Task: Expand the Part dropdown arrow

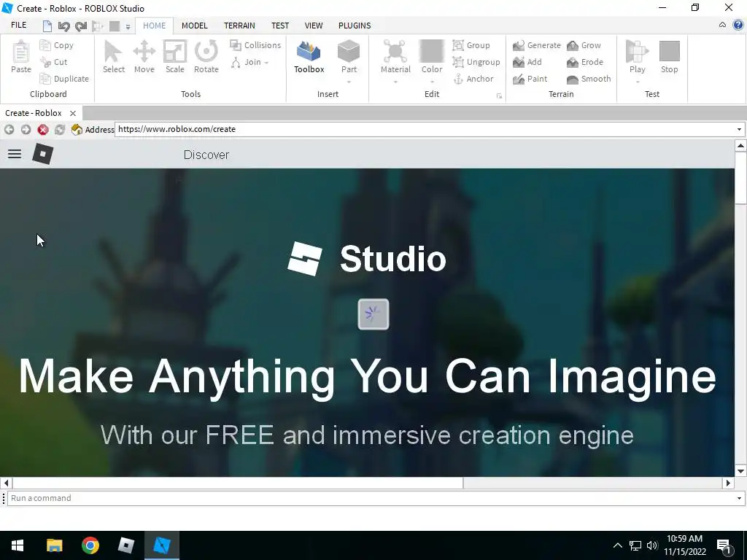Action: tap(349, 82)
